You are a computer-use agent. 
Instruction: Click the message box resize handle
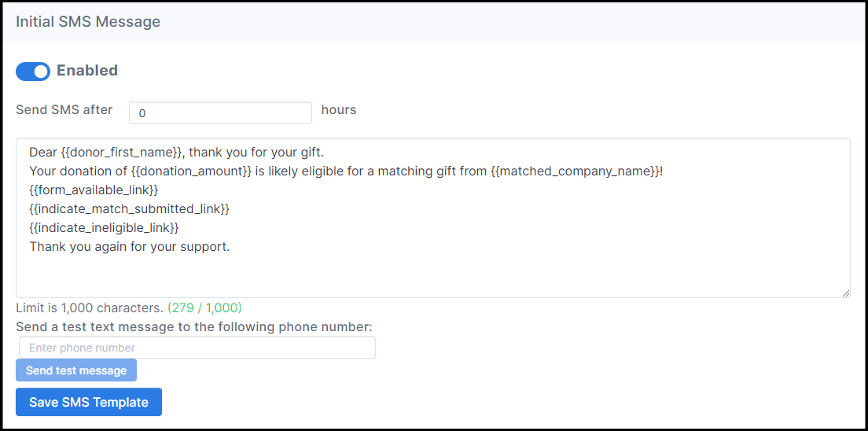point(845,293)
